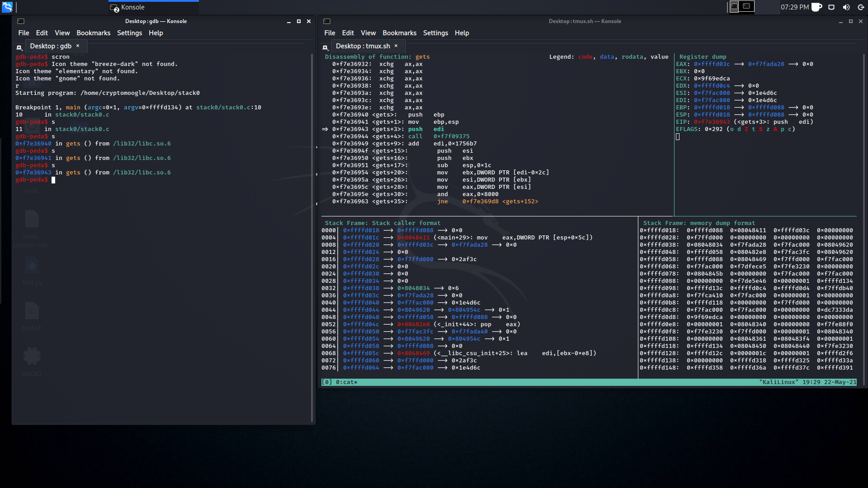Minimize the gdb Konsole window
The height and width of the screenshot is (488, 868).
pos(288,21)
